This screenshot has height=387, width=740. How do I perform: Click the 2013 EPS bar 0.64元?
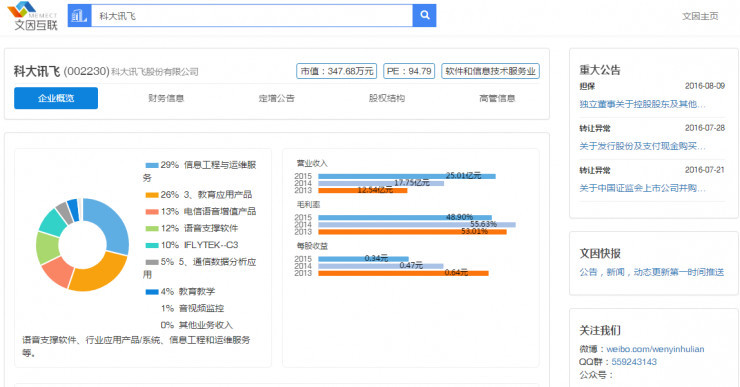coord(404,273)
